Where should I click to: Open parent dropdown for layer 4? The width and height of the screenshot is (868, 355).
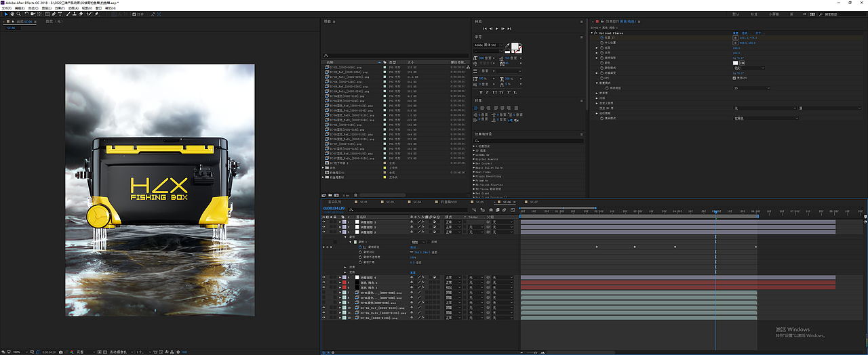[502, 277]
